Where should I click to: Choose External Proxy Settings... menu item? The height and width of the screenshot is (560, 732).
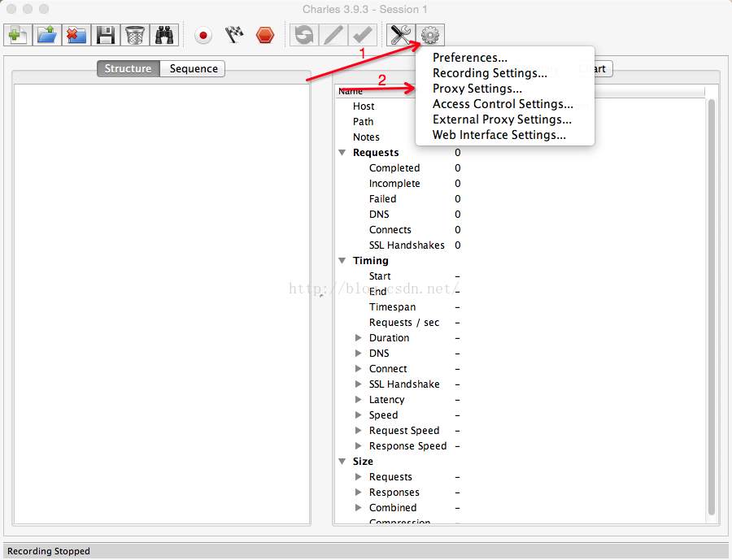tap(504, 119)
